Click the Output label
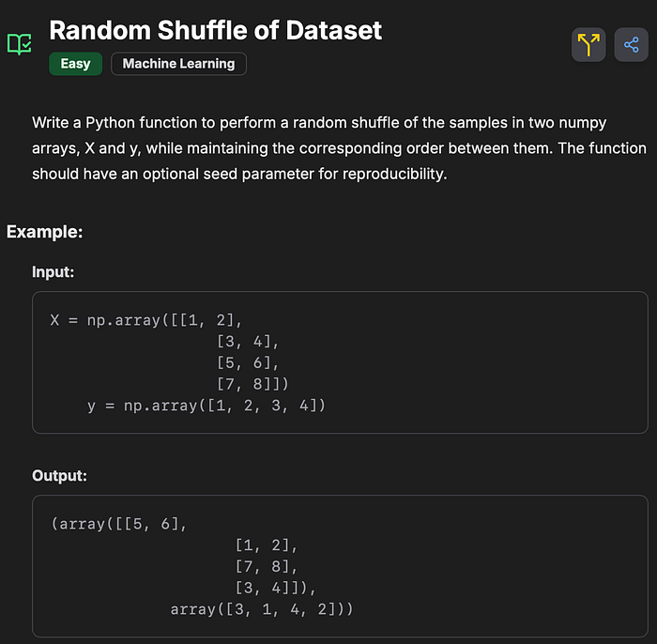The width and height of the screenshot is (657, 644). 59,476
